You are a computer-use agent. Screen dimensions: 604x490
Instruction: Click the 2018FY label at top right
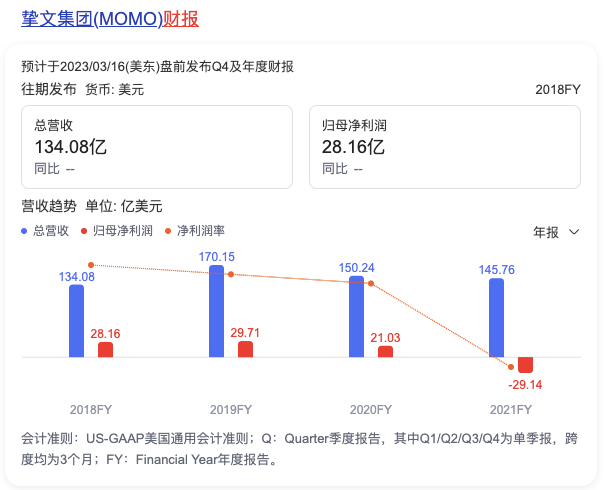pyautogui.click(x=558, y=89)
